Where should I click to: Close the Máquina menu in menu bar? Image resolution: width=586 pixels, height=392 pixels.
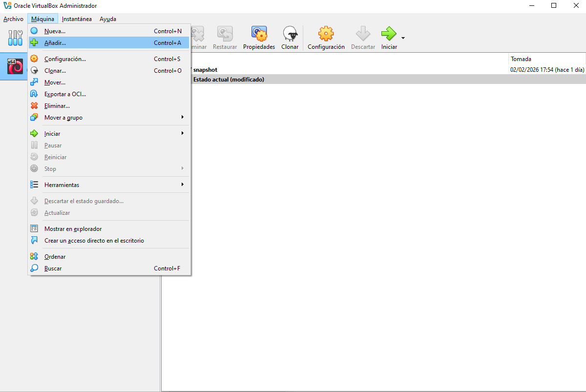pyautogui.click(x=42, y=19)
